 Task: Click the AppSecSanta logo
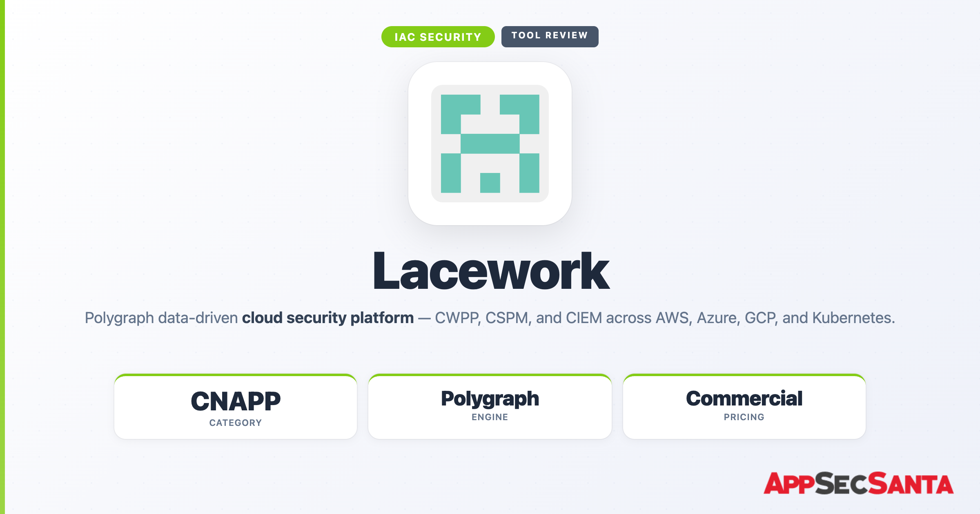tap(858, 483)
